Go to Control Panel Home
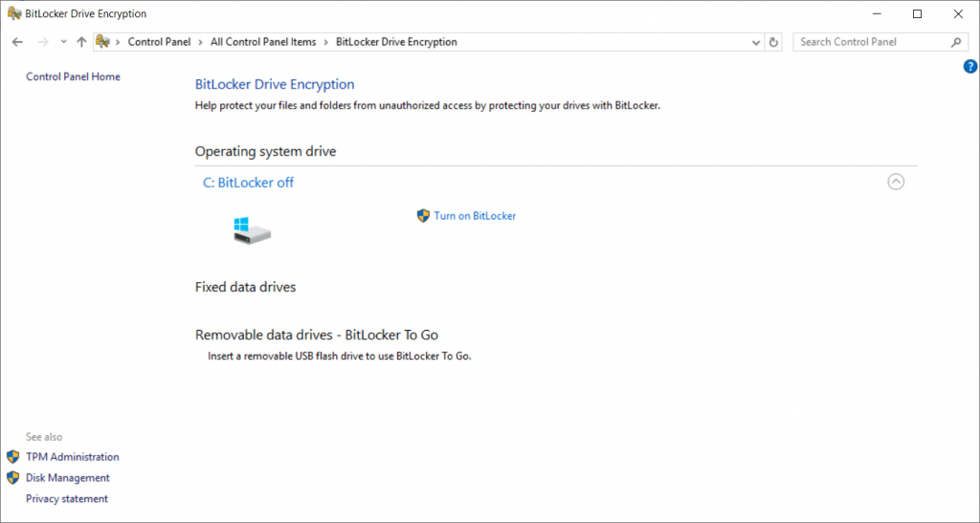Screen dimensions: 980x523 point(73,76)
